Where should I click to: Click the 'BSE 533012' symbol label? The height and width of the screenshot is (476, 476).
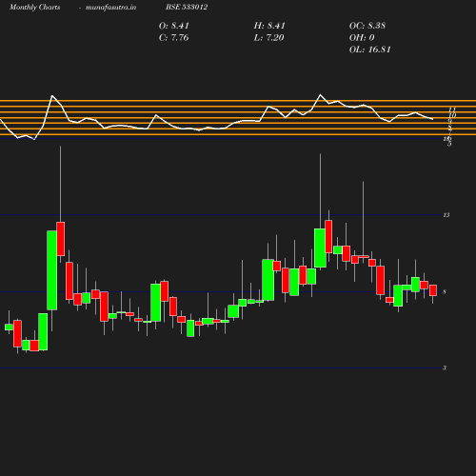coord(187,7)
